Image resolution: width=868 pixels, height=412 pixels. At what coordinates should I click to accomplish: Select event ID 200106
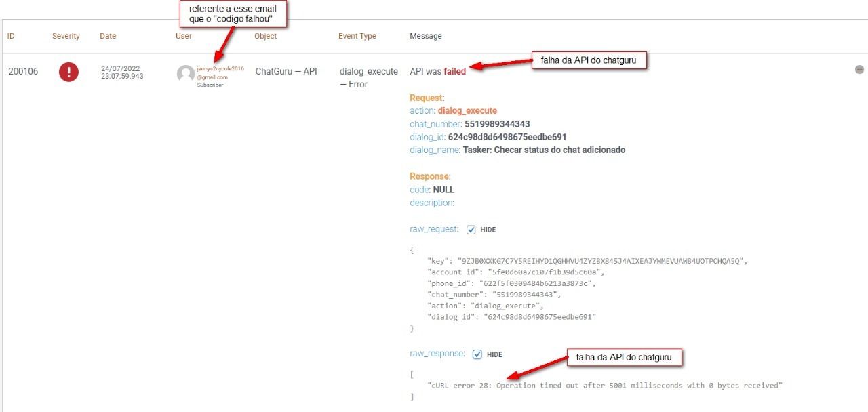click(x=23, y=71)
